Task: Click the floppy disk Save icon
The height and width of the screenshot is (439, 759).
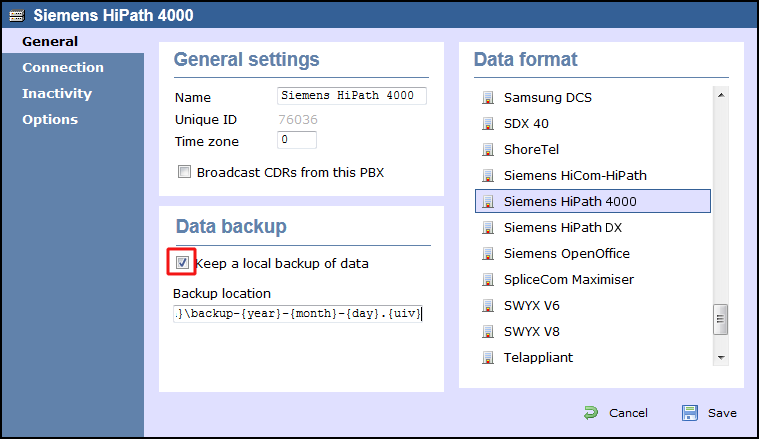Action: pos(690,413)
